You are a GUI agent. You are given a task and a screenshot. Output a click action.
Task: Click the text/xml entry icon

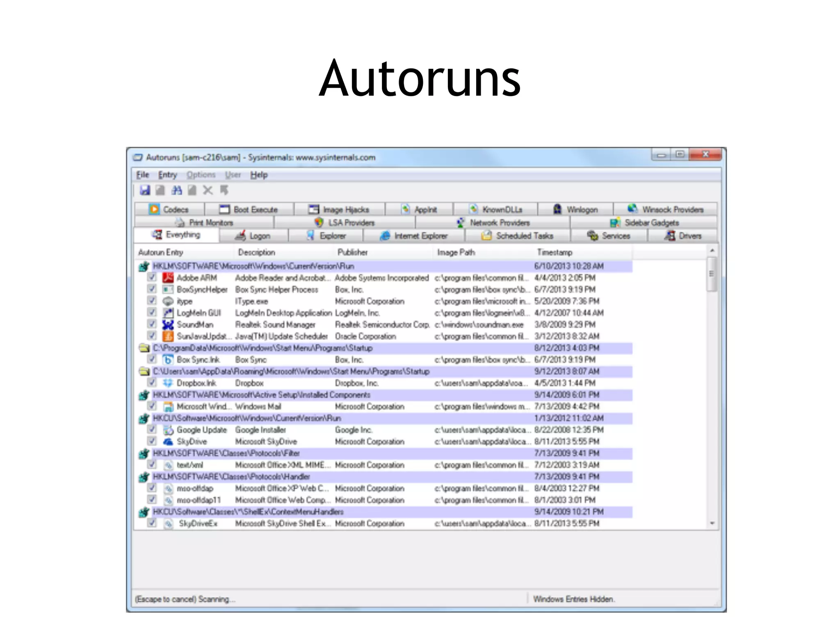coord(168,465)
